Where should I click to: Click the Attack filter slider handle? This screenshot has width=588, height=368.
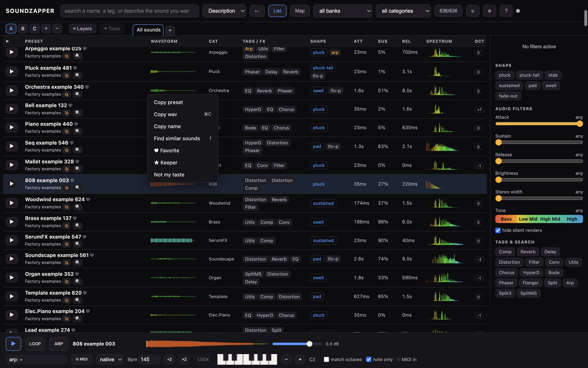[x=580, y=124]
